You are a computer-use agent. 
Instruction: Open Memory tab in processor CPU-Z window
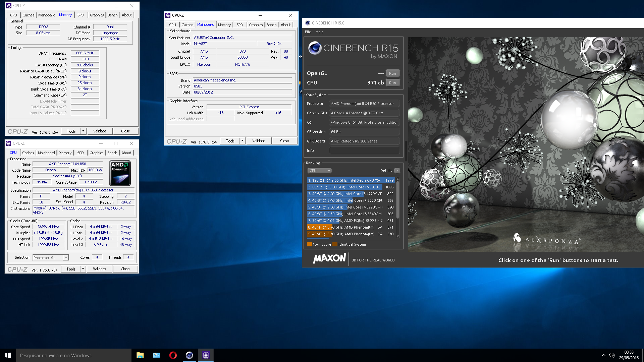tap(65, 153)
